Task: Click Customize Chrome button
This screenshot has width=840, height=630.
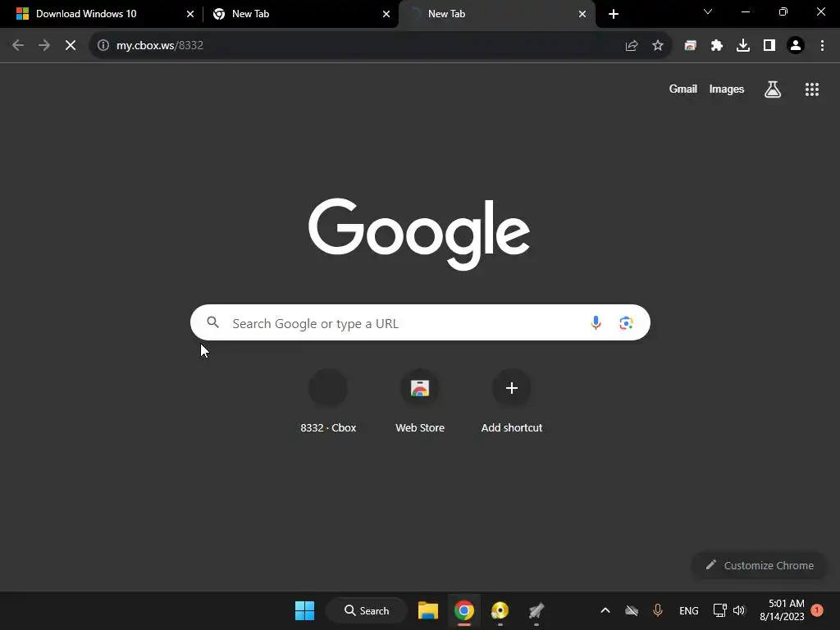Action: pyautogui.click(x=759, y=565)
